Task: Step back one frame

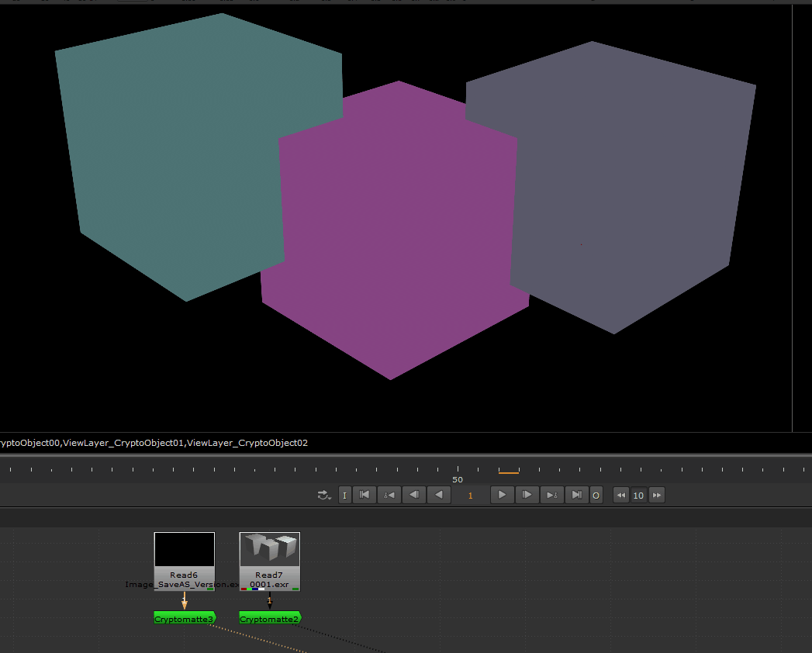Action: 414,495
